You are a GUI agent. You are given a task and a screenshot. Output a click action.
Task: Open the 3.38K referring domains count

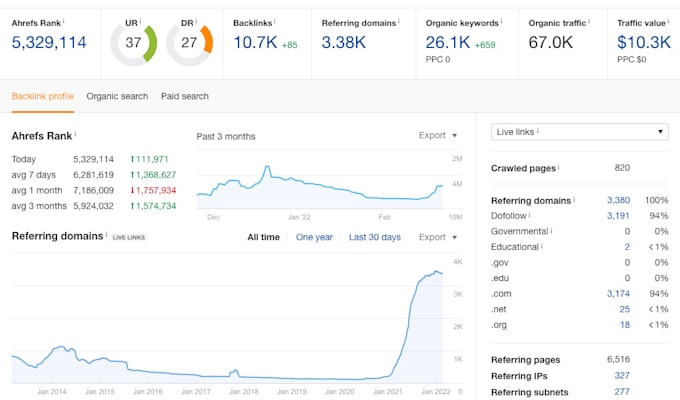click(x=343, y=43)
